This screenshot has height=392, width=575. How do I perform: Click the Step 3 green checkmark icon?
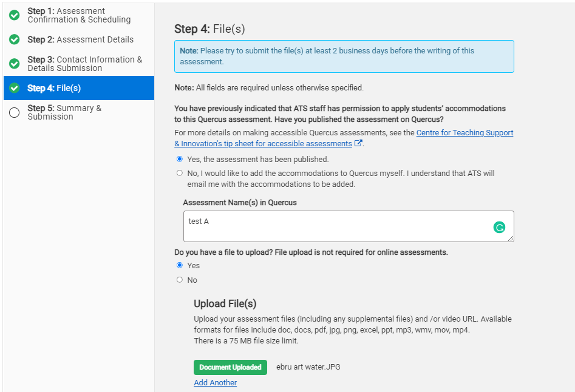[x=15, y=63]
